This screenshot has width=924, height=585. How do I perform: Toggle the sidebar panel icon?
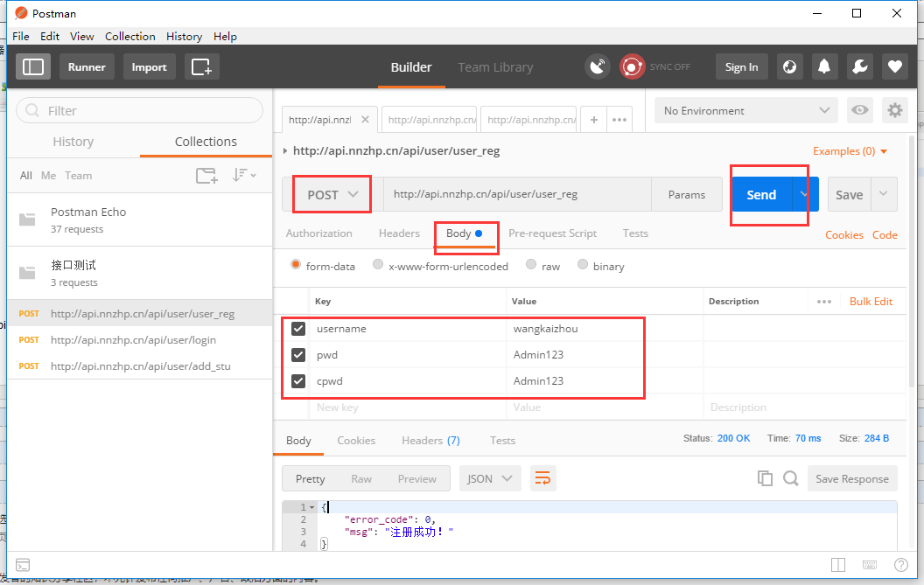point(33,66)
